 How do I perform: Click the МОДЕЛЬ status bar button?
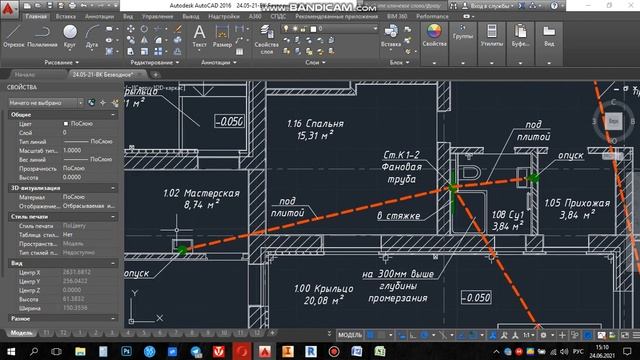pos(350,335)
